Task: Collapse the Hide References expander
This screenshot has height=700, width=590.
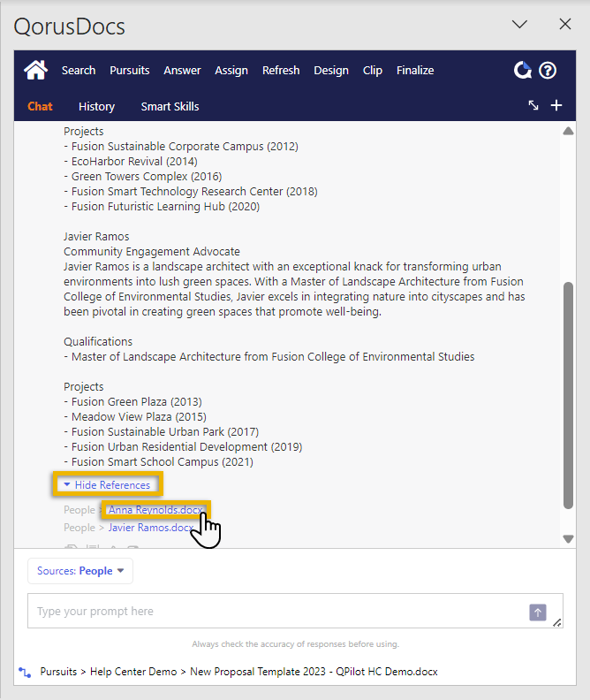Action: click(x=107, y=484)
